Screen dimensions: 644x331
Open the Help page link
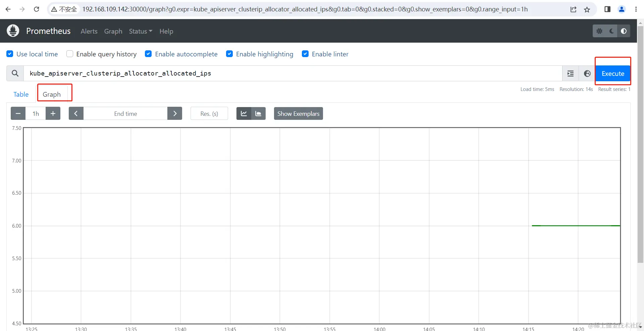click(x=166, y=31)
